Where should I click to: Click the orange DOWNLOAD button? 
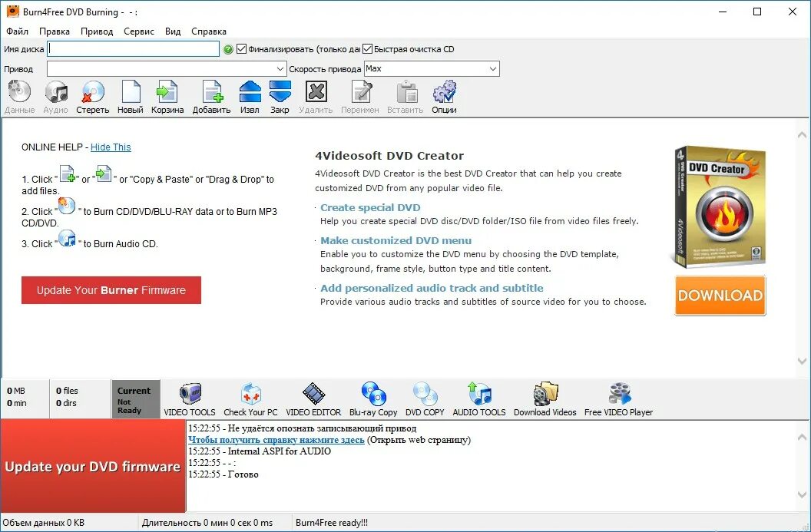point(720,296)
